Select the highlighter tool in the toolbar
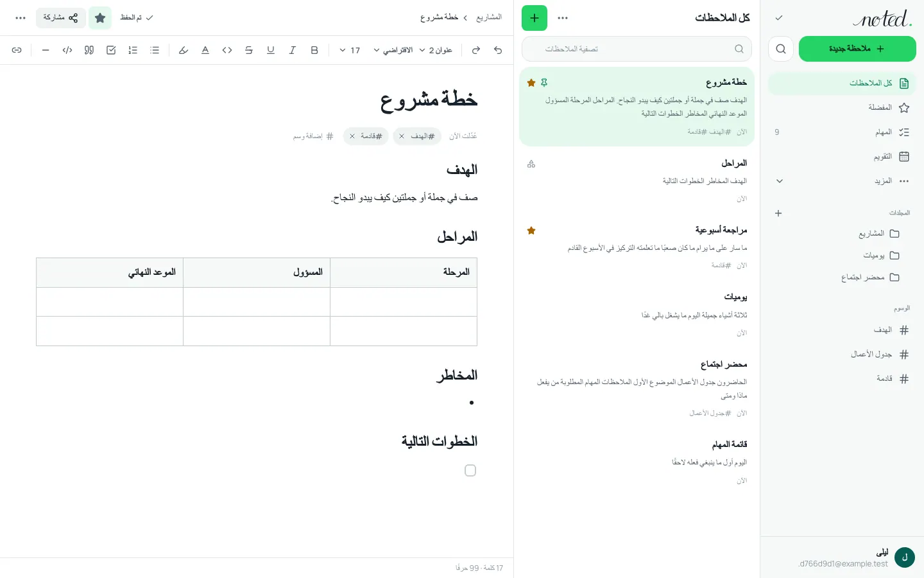Viewport: 924px width, 578px height. pos(184,50)
